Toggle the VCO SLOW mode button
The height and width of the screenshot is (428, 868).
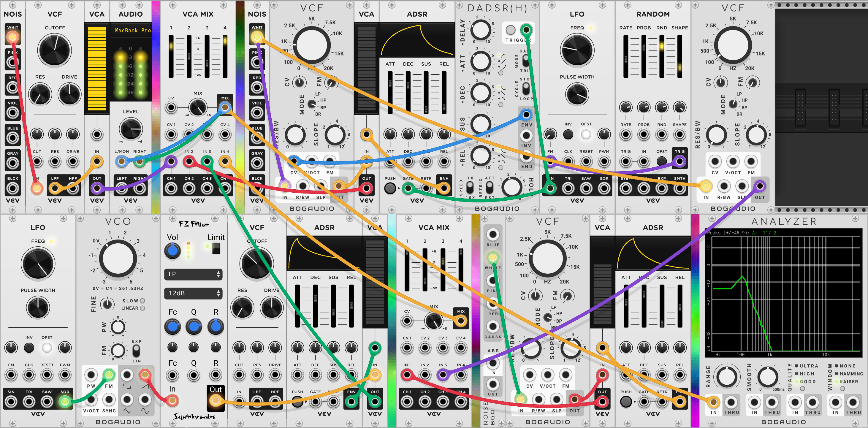click(142, 301)
